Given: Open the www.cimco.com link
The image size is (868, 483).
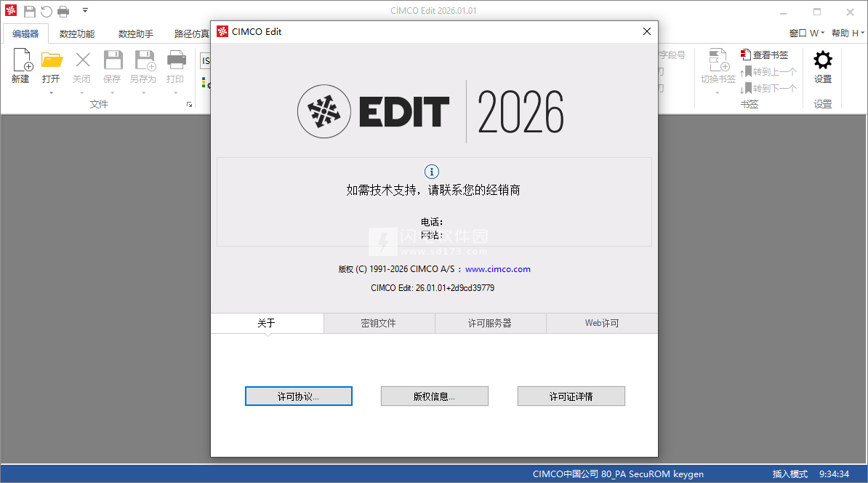Looking at the screenshot, I should [x=498, y=269].
